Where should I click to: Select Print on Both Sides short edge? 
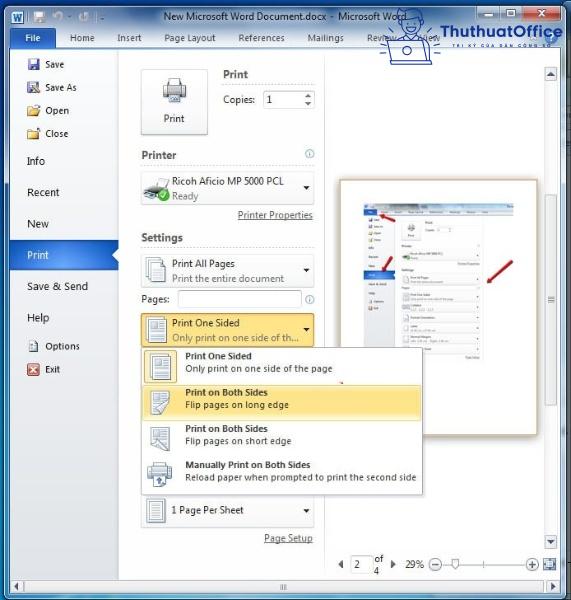click(x=282, y=439)
